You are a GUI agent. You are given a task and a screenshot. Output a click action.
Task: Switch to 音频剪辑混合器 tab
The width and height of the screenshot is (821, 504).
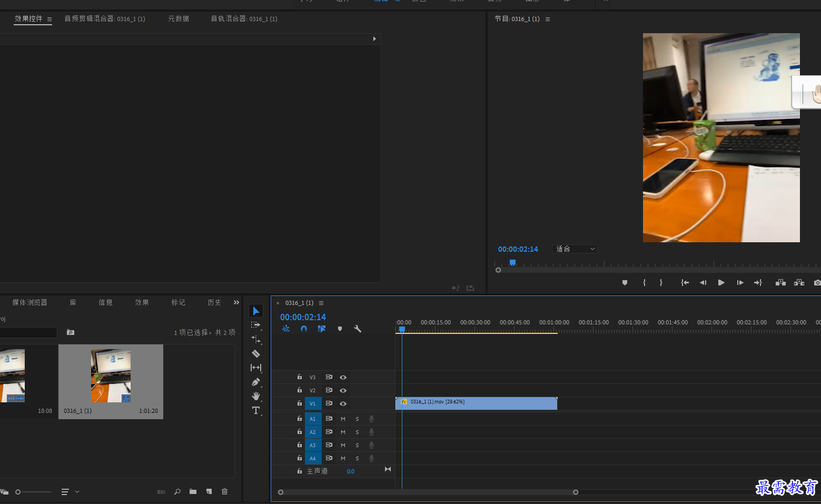click(105, 18)
